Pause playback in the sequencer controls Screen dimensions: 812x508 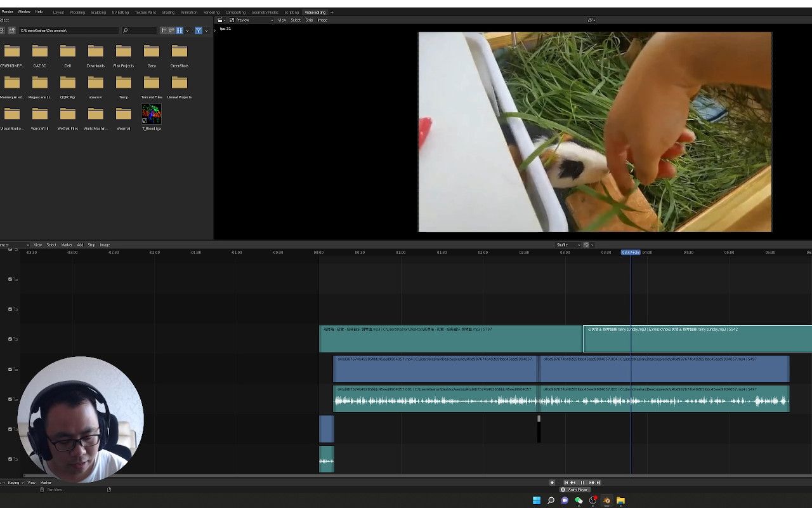pos(582,483)
